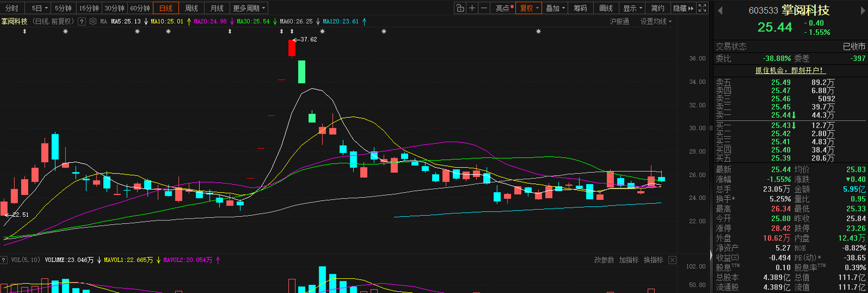Switch to 5分钟 chart tab
868x293 pixels.
coord(63,8)
